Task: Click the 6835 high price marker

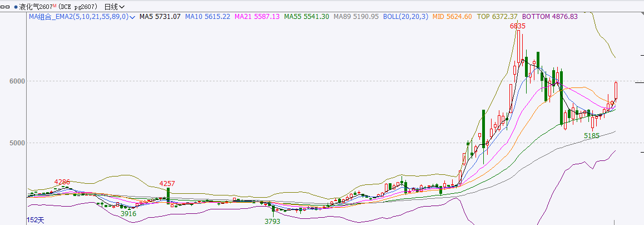Action: click(518, 26)
